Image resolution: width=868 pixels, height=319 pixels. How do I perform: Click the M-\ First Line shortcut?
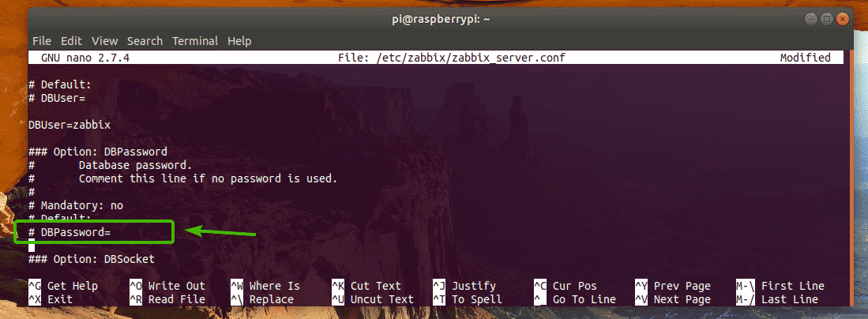(x=780, y=286)
